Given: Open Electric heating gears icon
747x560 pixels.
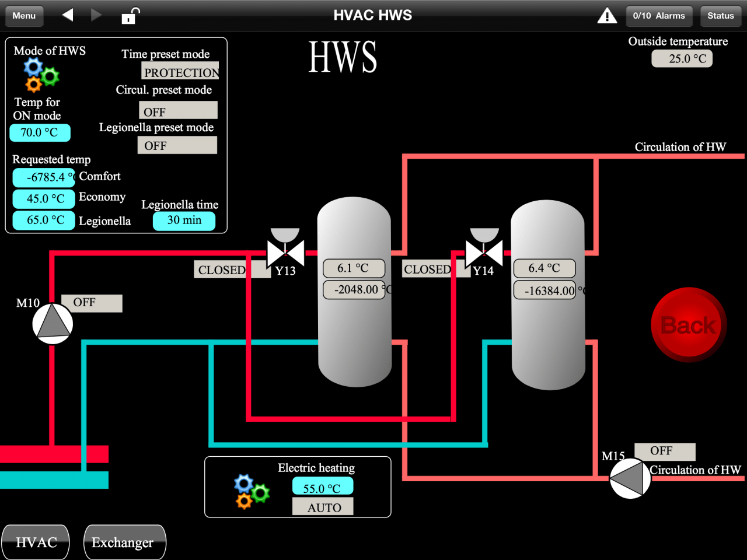Looking at the screenshot, I should point(251,491).
